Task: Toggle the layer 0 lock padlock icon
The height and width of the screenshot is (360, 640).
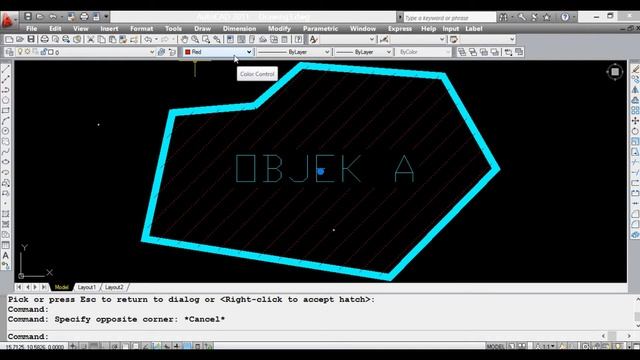Action: [x=43, y=52]
